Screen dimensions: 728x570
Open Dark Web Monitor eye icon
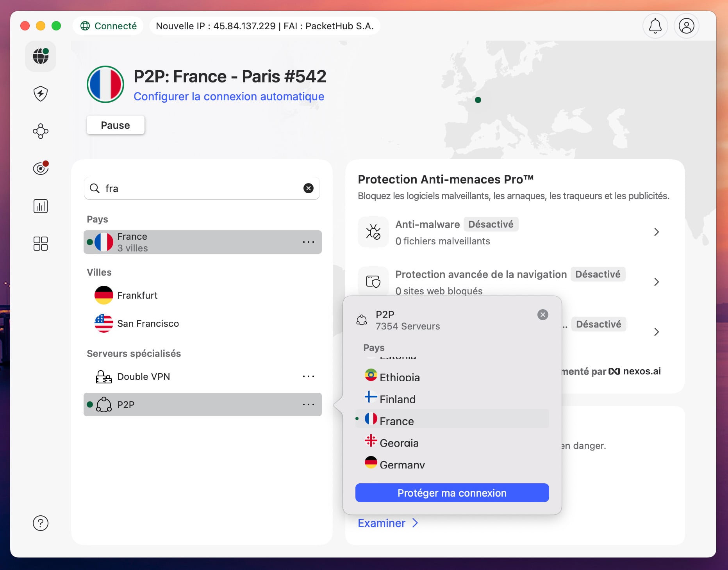pyautogui.click(x=40, y=168)
